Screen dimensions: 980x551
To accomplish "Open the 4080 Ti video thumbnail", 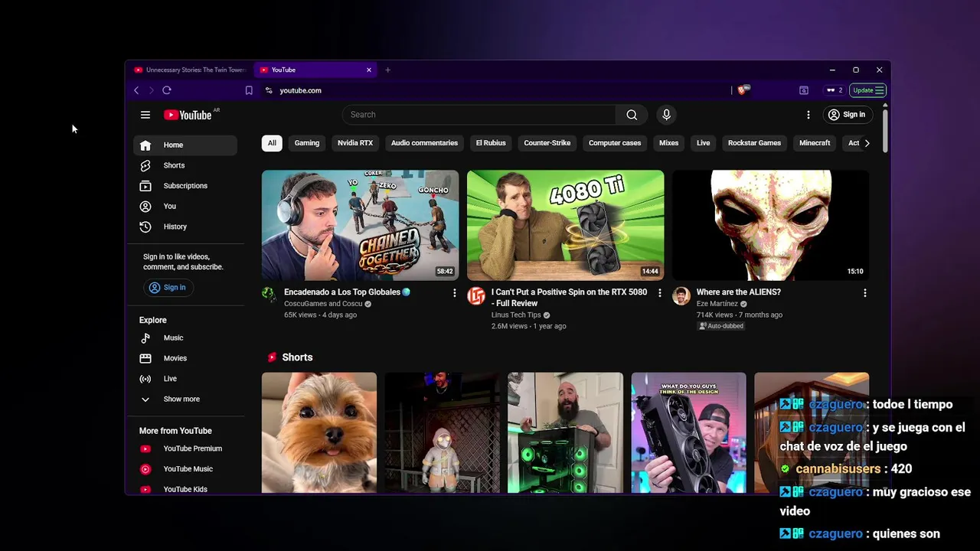I will (566, 225).
